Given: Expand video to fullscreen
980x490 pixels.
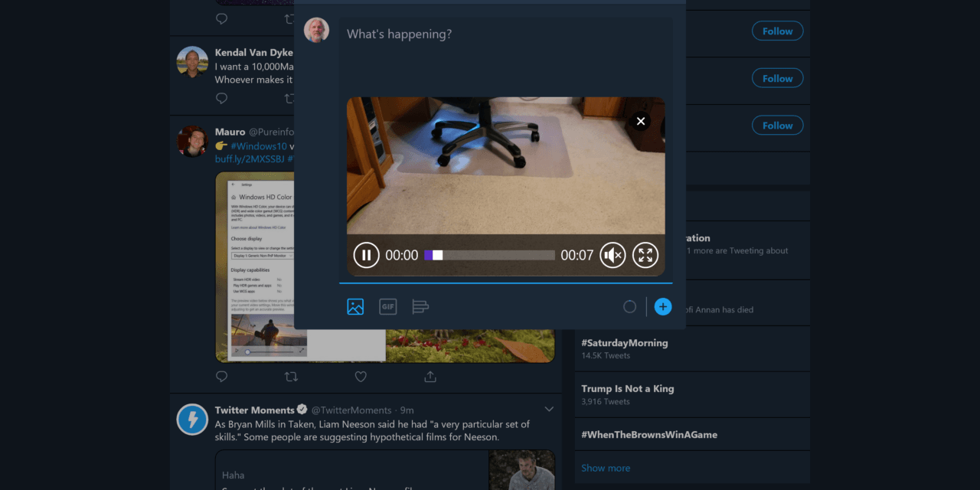Looking at the screenshot, I should click(x=645, y=255).
